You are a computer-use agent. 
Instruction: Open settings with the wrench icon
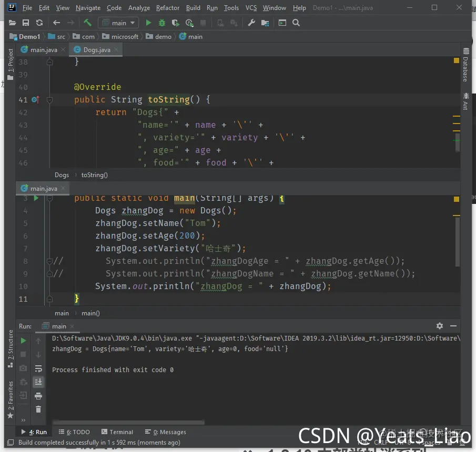pos(251,23)
